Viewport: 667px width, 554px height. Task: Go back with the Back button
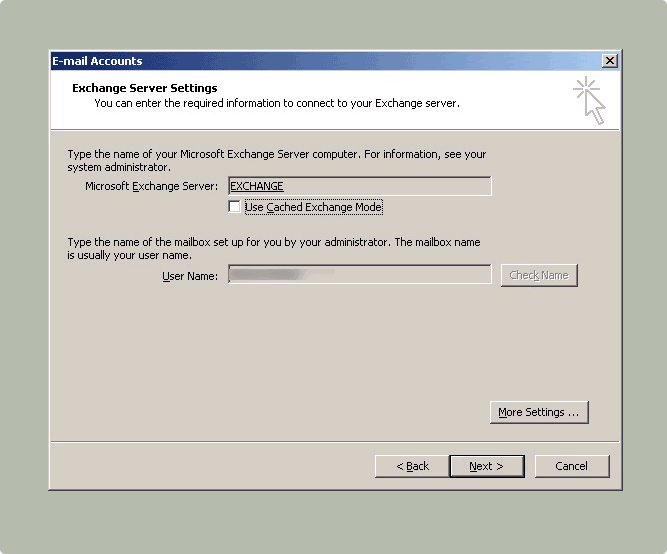[x=412, y=466]
